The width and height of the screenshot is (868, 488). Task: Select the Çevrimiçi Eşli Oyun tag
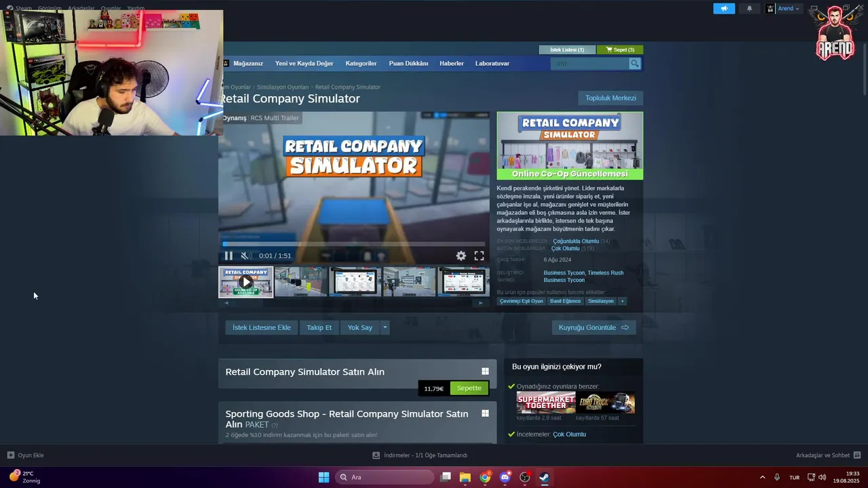coord(521,301)
